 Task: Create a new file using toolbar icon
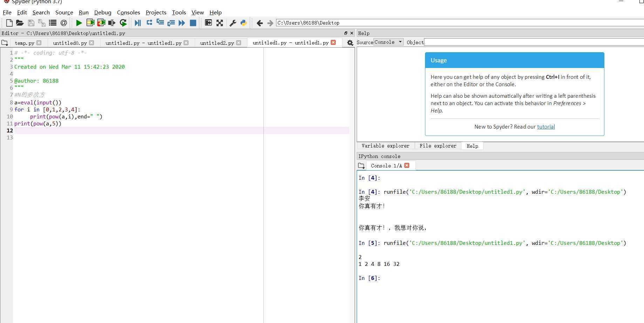[x=9, y=23]
